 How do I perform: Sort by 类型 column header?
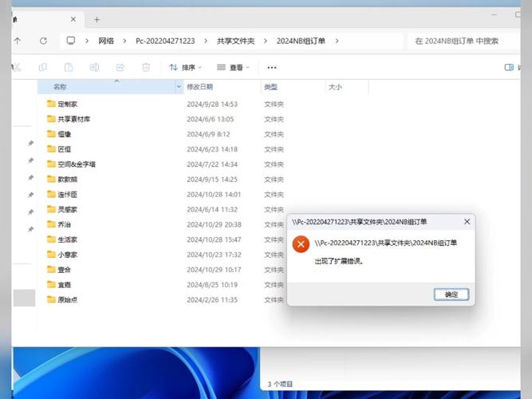click(270, 87)
